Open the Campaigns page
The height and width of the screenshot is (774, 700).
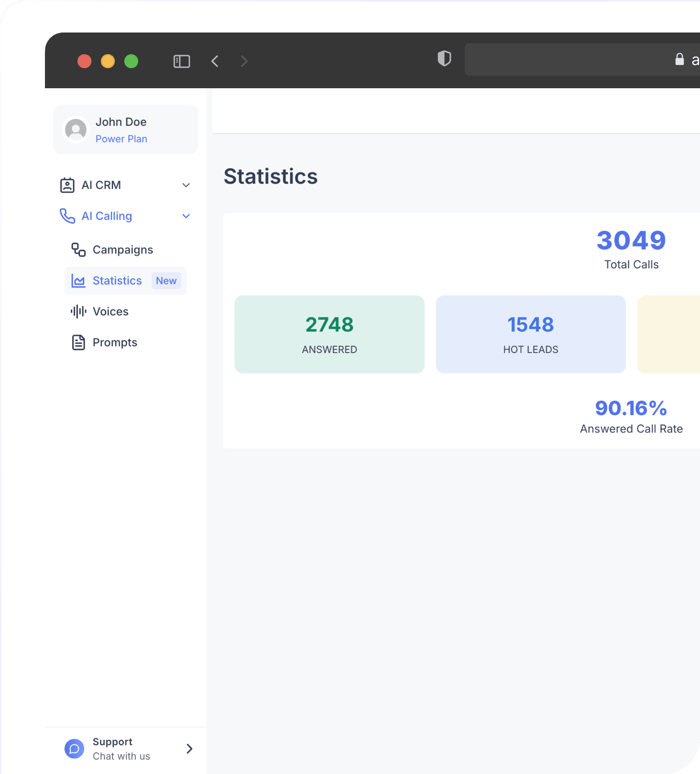[x=122, y=249]
